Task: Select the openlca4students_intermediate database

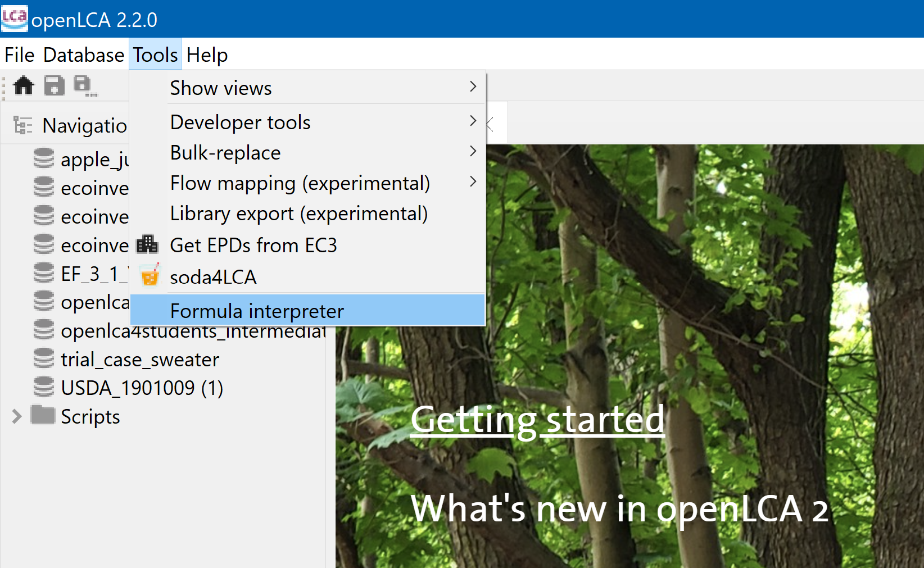Action: [x=193, y=331]
